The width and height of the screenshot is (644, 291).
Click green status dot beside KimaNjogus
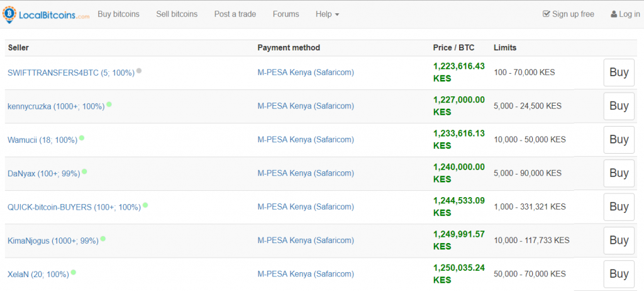(103, 239)
